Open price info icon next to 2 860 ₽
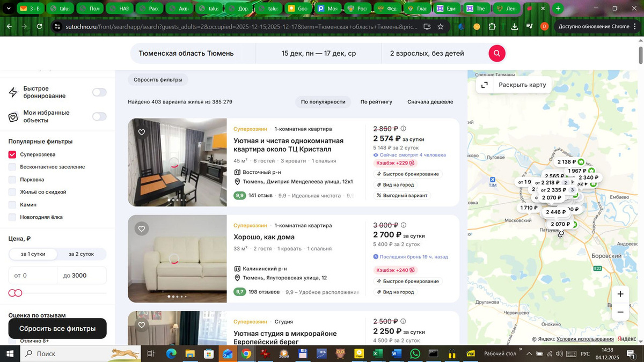Screen dimensions: 644x362 [x=404, y=129]
